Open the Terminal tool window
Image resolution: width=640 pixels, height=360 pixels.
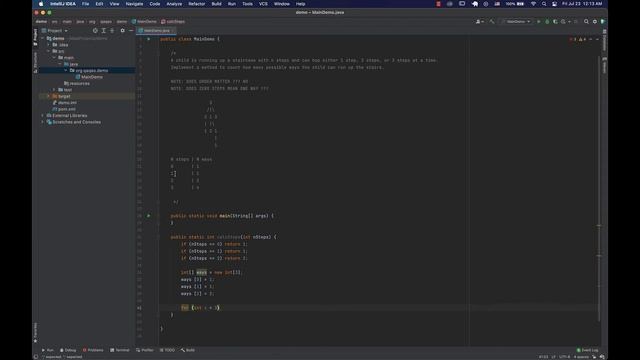[x=120, y=350]
